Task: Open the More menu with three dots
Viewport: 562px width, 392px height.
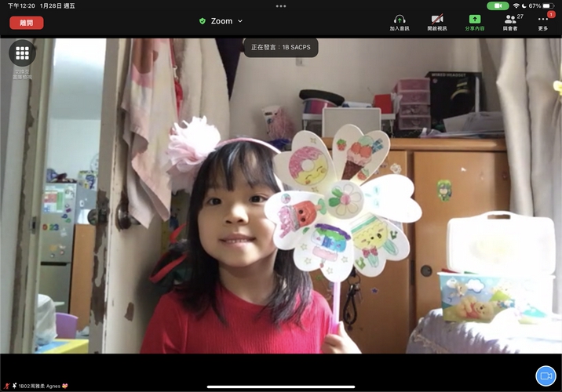Action: pyautogui.click(x=543, y=21)
